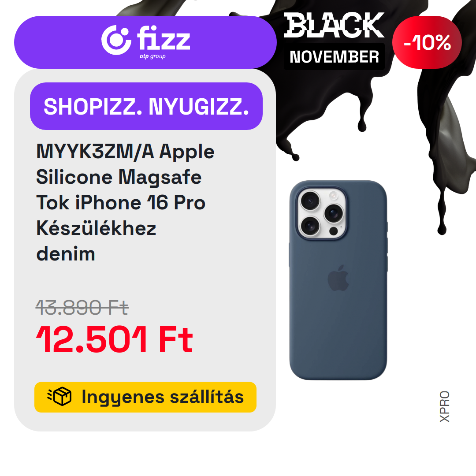Click the Ingyenes szállítás yellow badge
The width and height of the screenshot is (476, 476).
tap(145, 397)
